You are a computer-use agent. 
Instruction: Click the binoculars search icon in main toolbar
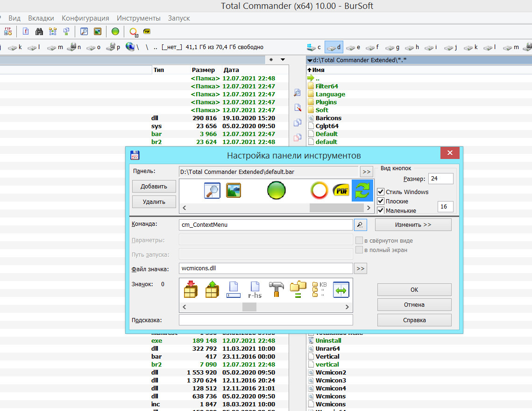coord(39,31)
